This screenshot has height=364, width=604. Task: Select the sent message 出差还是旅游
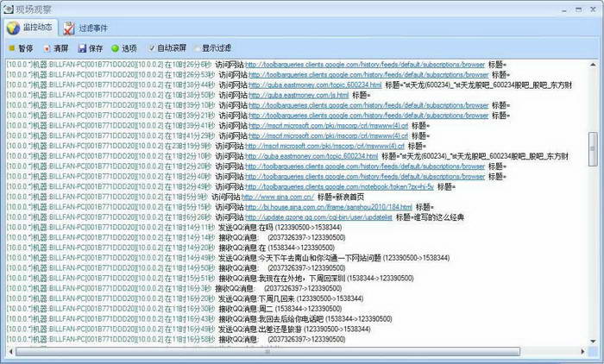point(280,329)
